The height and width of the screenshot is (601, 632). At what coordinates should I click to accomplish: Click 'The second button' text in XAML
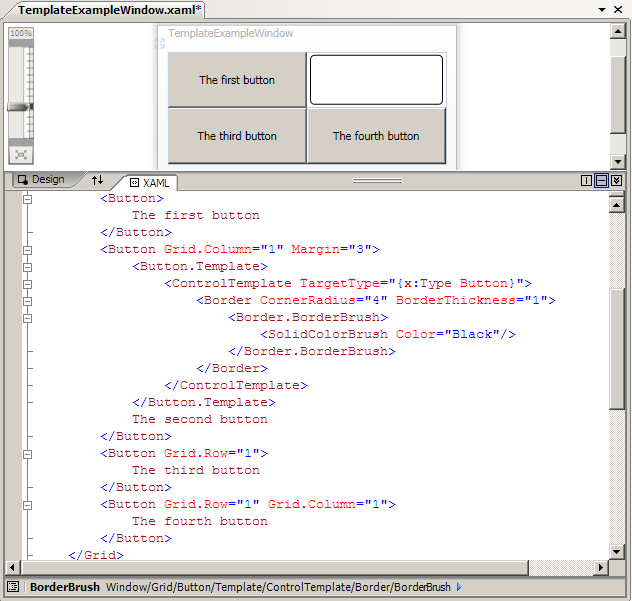200,419
